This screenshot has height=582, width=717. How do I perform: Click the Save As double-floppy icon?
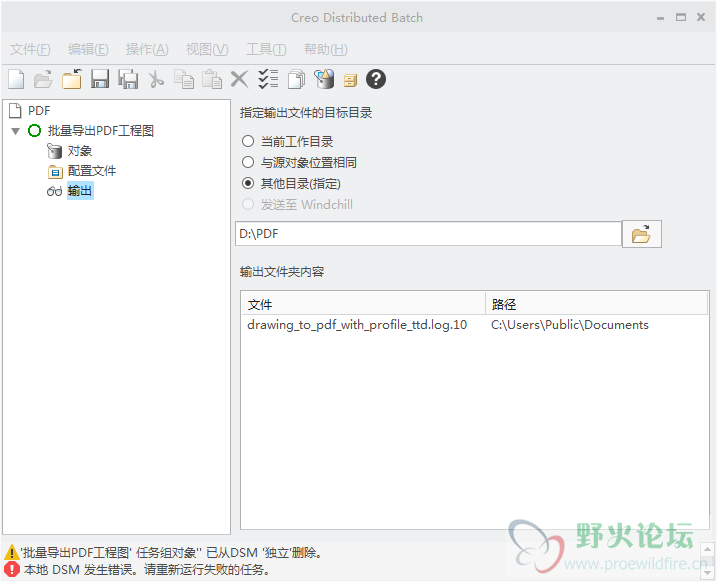[x=128, y=79]
